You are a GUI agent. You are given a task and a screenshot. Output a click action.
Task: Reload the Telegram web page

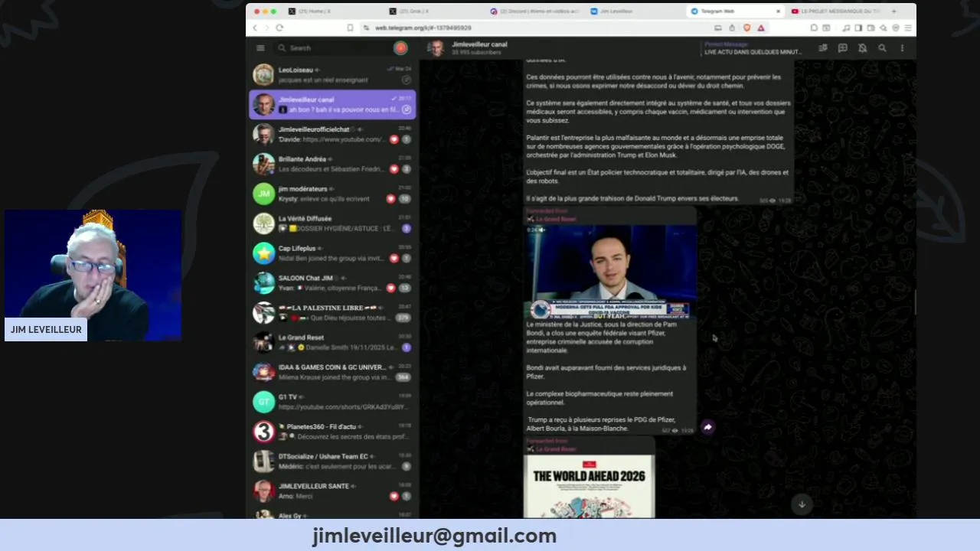click(279, 28)
